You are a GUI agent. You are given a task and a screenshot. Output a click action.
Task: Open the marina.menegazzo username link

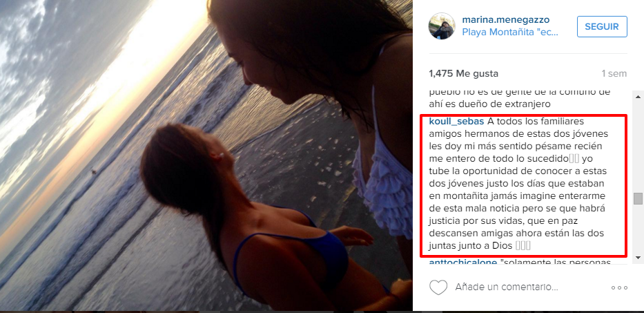(x=505, y=20)
